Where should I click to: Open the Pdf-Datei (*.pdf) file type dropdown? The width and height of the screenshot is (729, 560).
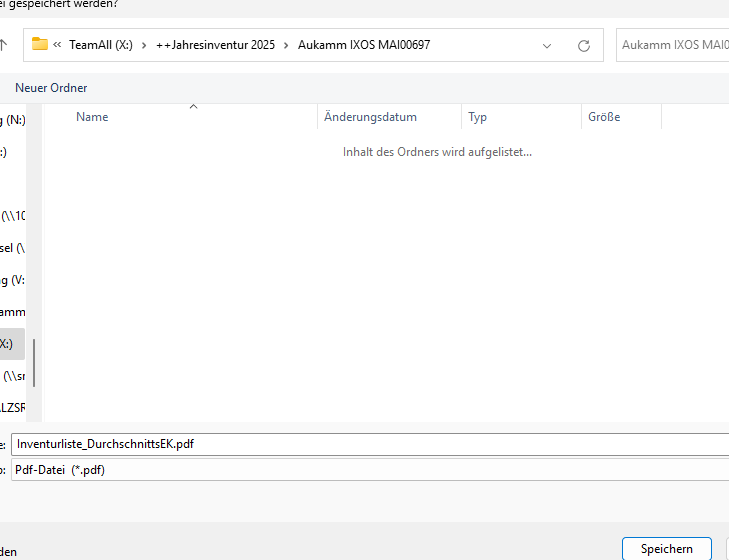point(370,470)
